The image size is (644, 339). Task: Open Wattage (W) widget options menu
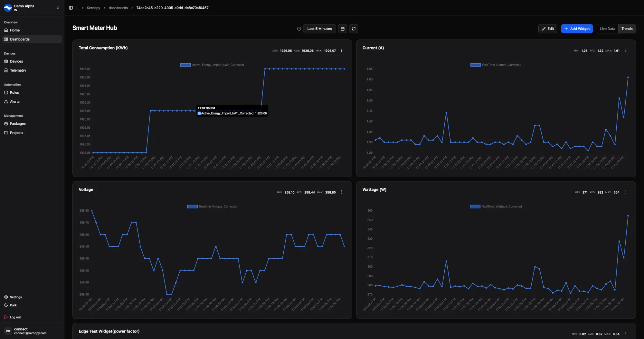[625, 192]
